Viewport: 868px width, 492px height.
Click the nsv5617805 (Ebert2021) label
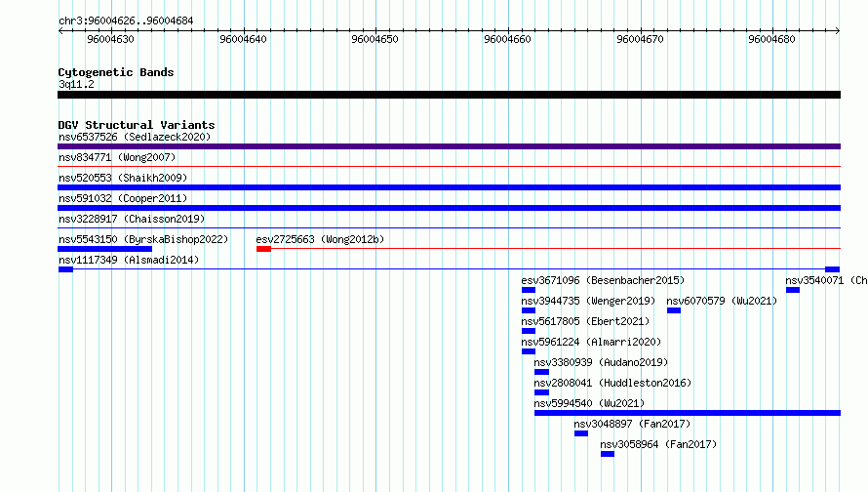point(585,321)
